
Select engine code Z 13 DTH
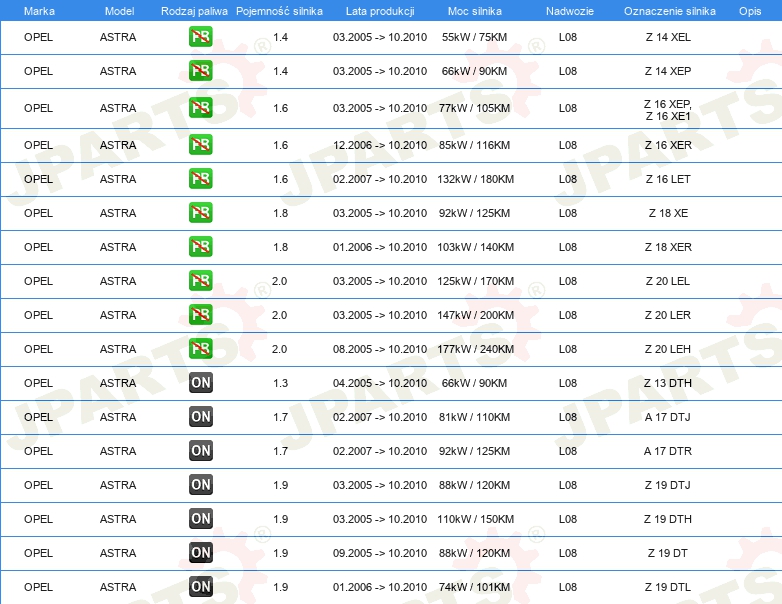coord(668,383)
